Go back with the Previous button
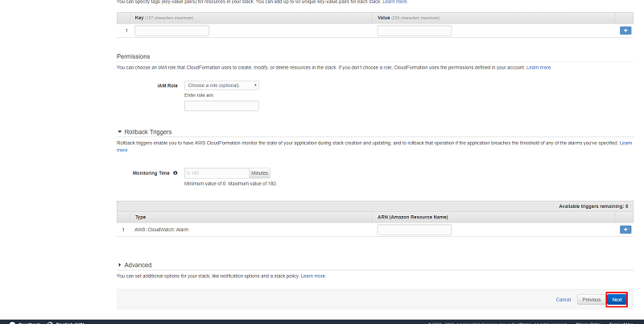 click(592, 300)
